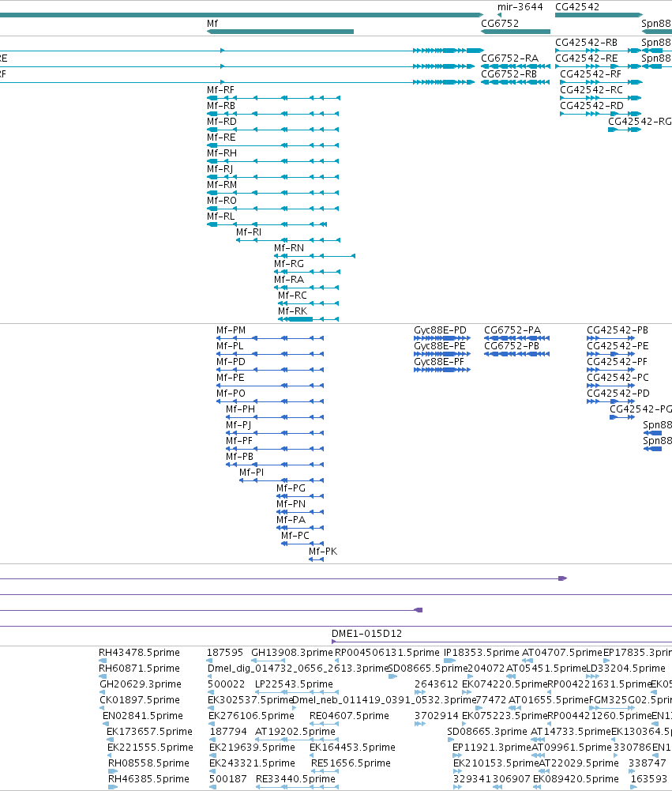This screenshot has width=672, height=791.
Task: Click the Mf-PF protein feature
Action: 275,449
